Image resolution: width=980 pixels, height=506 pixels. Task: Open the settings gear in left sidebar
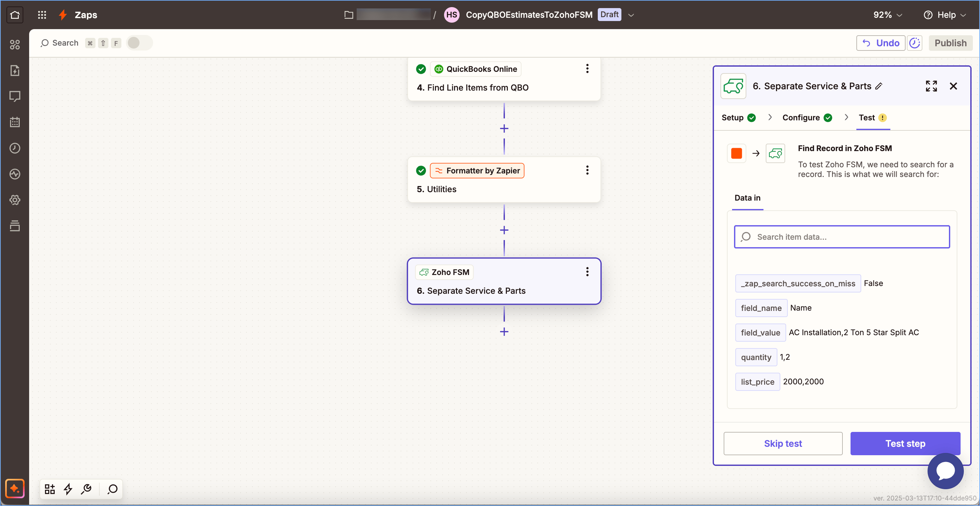15,200
